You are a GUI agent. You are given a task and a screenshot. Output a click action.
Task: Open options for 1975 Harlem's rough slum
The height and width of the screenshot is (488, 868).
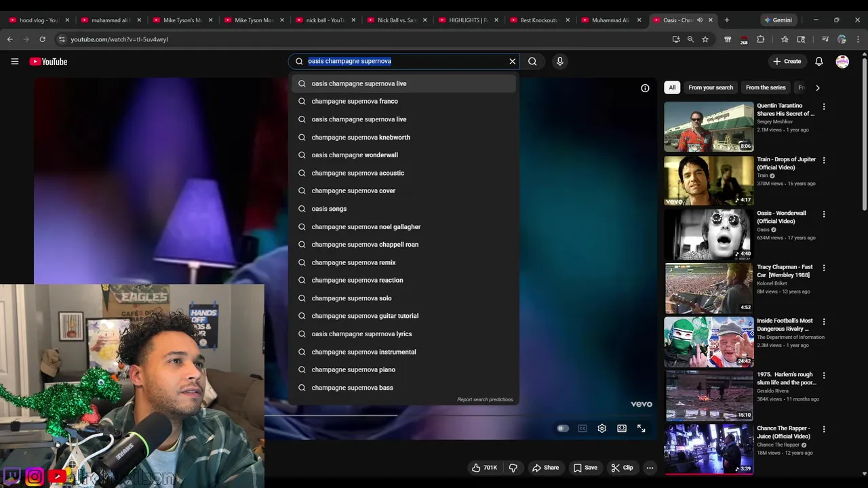(824, 375)
